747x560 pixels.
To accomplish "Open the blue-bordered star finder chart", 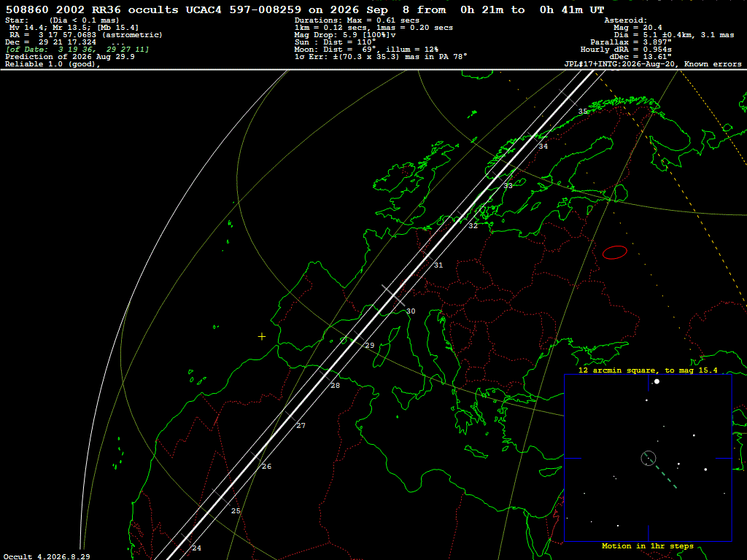I will tap(648, 458).
